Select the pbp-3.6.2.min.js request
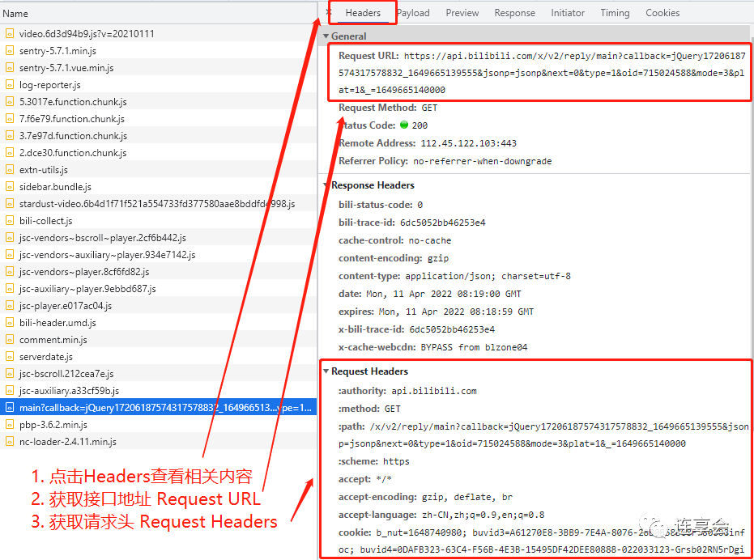Image resolution: width=754 pixels, height=560 pixels. (x=159, y=424)
